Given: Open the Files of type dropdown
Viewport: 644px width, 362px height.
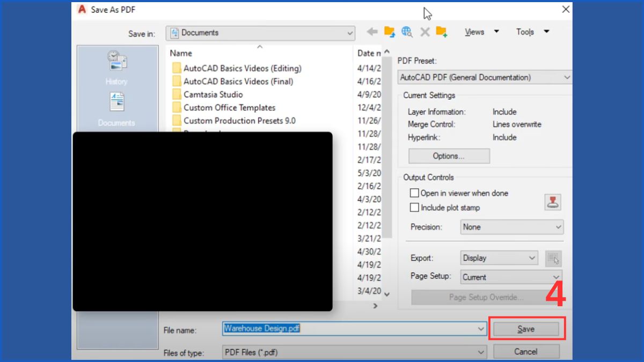Looking at the screenshot, I should (355, 352).
